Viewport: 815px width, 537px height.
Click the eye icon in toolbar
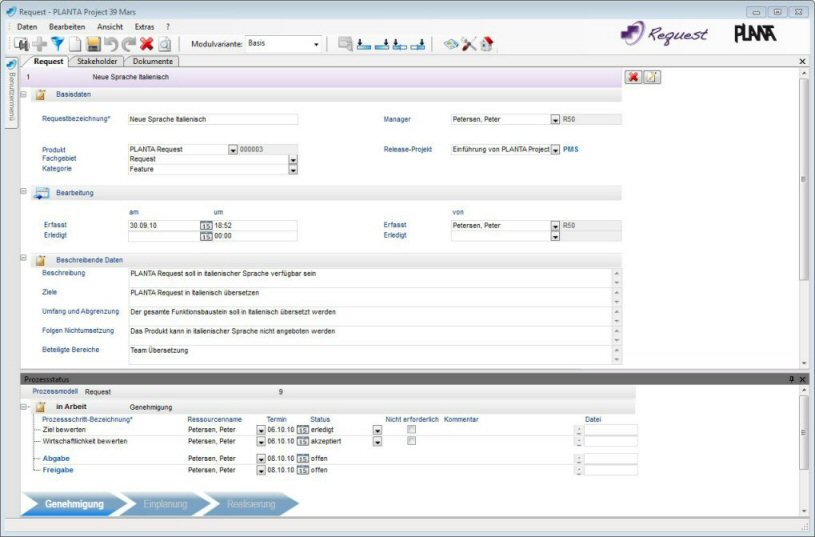[x=451, y=44]
